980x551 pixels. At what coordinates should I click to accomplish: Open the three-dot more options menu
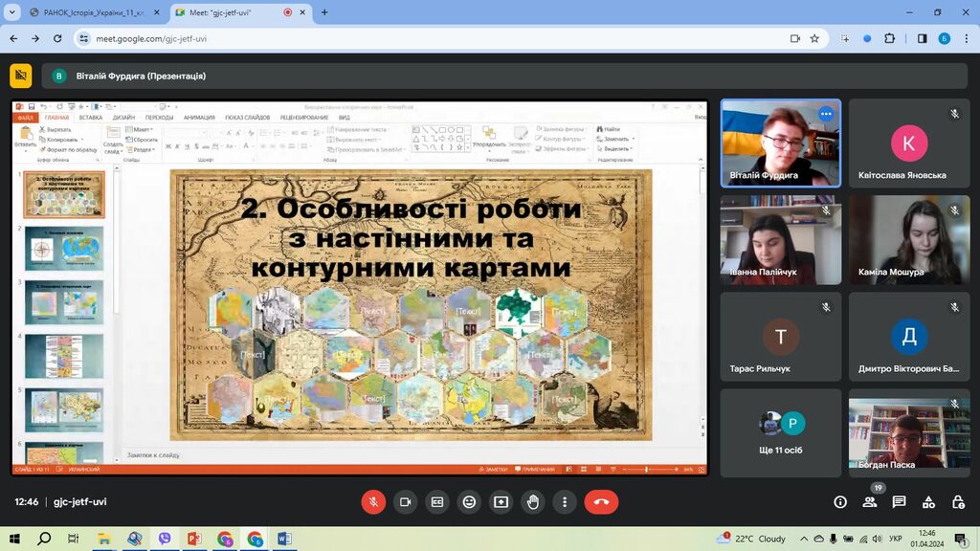coord(565,502)
